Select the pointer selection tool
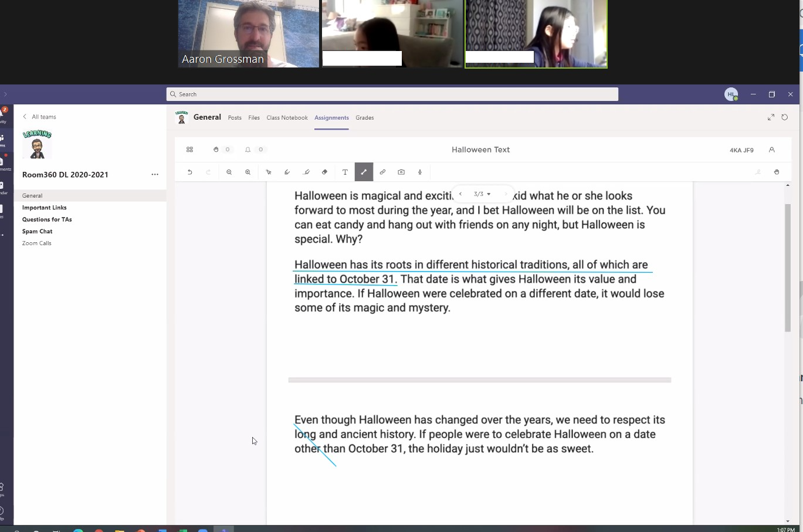Screen dimensions: 803x532 pos(269,172)
